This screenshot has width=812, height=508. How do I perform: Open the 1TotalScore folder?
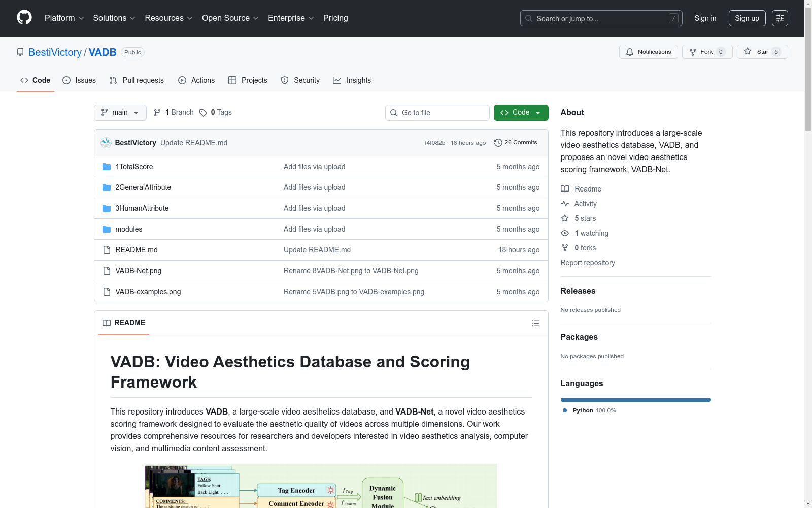(x=134, y=167)
